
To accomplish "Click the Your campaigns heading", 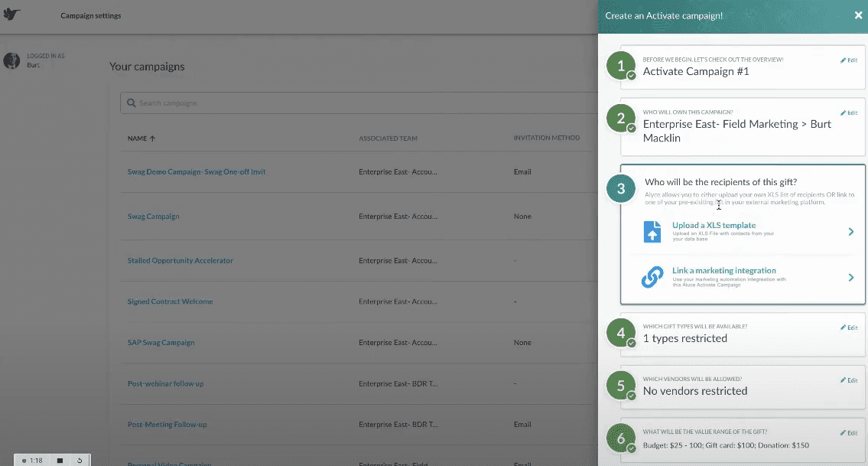I will tap(147, 67).
